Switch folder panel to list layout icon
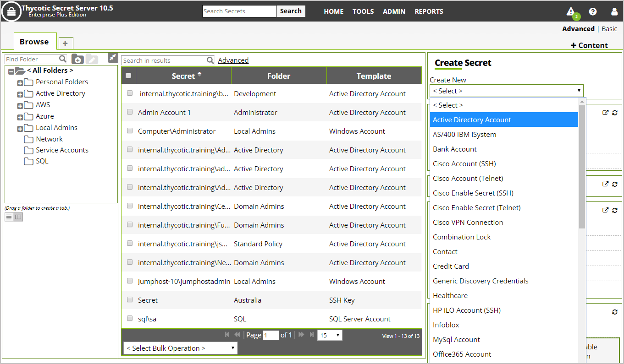The width and height of the screenshot is (624, 364). coord(9,217)
